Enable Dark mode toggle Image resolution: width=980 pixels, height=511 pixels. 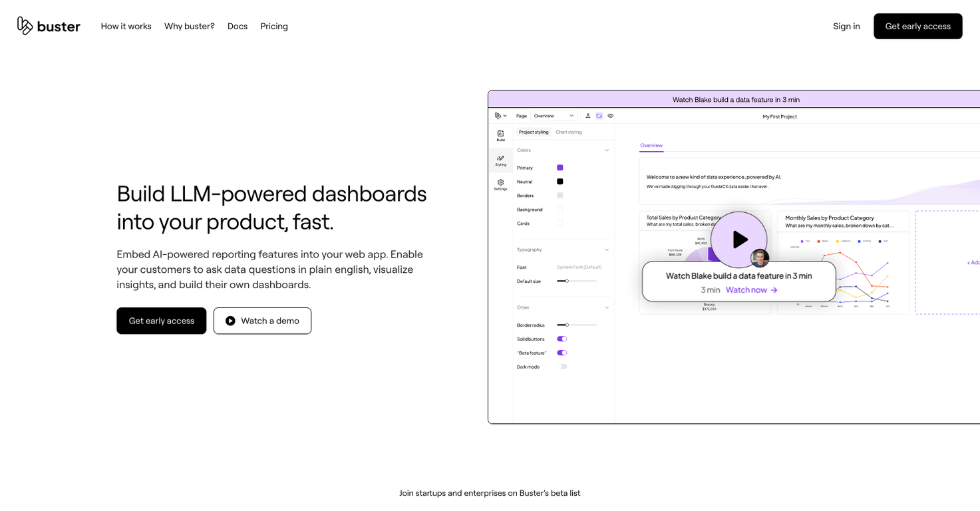coord(562,367)
